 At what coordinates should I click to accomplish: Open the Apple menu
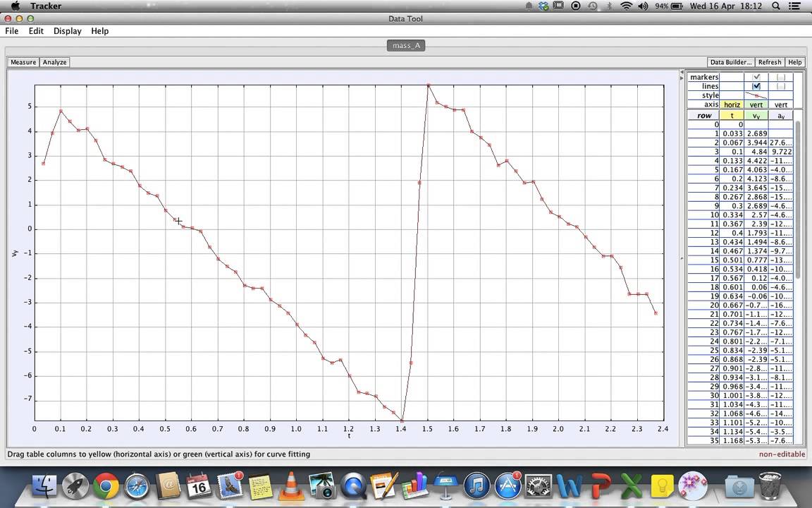coord(16,6)
